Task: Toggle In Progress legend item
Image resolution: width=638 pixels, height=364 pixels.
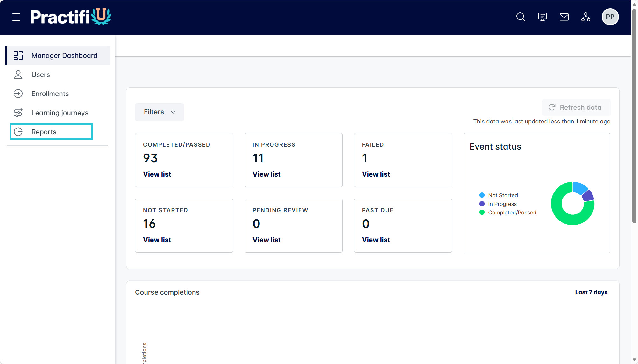Action: tap(498, 204)
